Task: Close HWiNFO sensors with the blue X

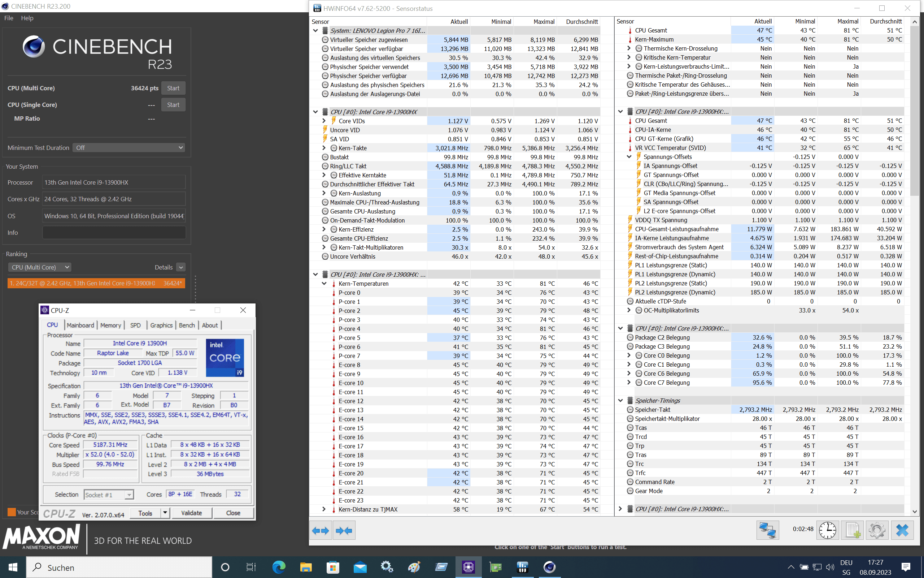Action: click(902, 530)
